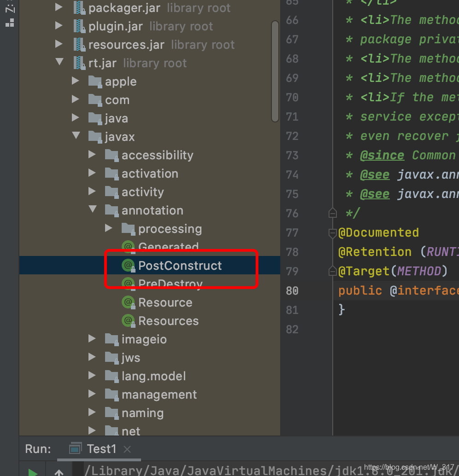459x476 pixels.
Task: Click the Resources annotation icon
Action: coord(129,321)
